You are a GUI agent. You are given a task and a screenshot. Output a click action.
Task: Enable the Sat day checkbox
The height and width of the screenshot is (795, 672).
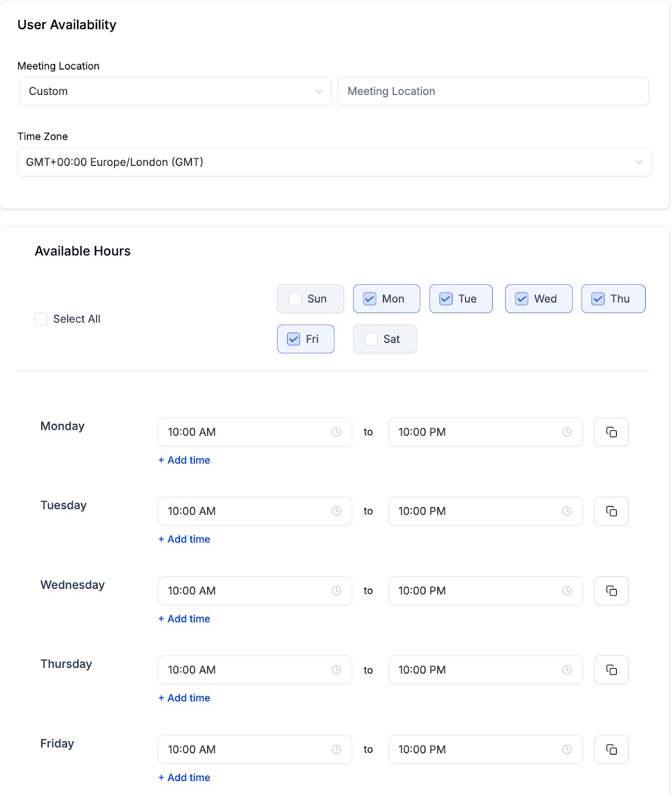[371, 339]
